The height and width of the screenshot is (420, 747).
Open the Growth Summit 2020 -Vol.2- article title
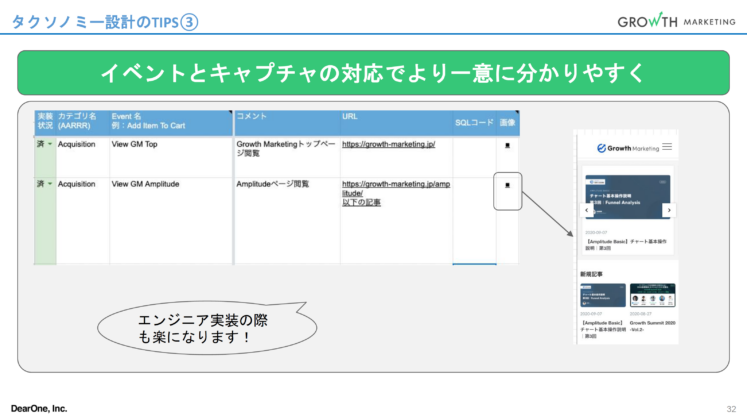[652, 326]
